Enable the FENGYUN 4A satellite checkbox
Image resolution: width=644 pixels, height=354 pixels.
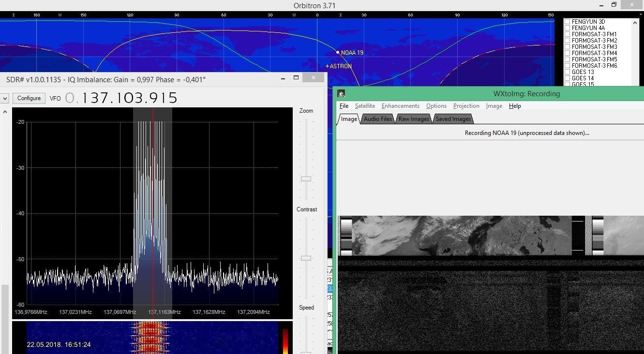pyautogui.click(x=568, y=28)
